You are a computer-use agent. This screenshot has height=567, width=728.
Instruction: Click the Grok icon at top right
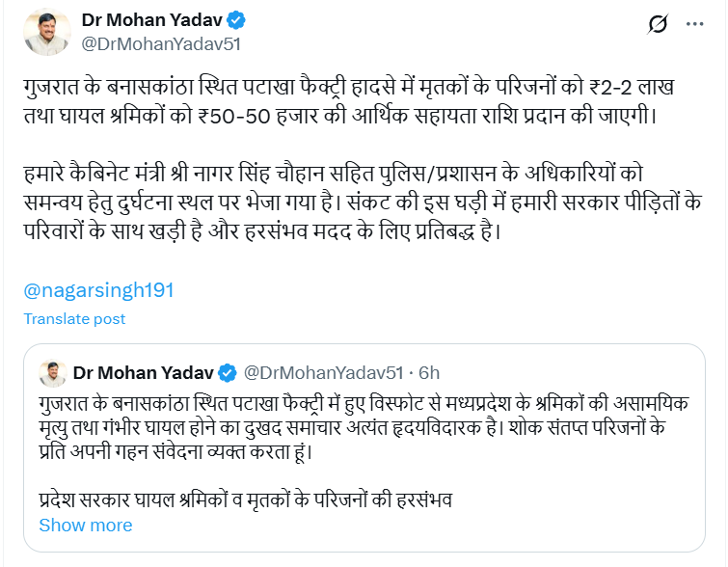point(659,24)
